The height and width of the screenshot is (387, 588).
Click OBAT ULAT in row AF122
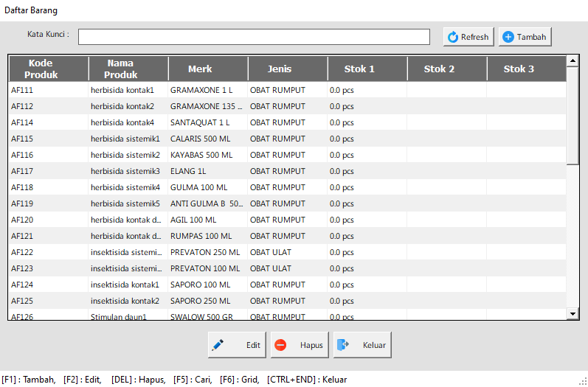pos(287,252)
